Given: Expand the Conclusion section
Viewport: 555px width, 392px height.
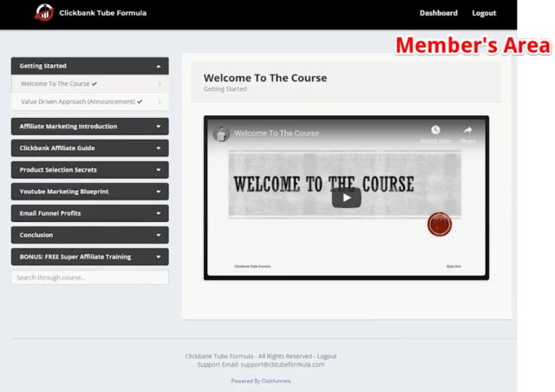Looking at the screenshot, I should pos(90,235).
